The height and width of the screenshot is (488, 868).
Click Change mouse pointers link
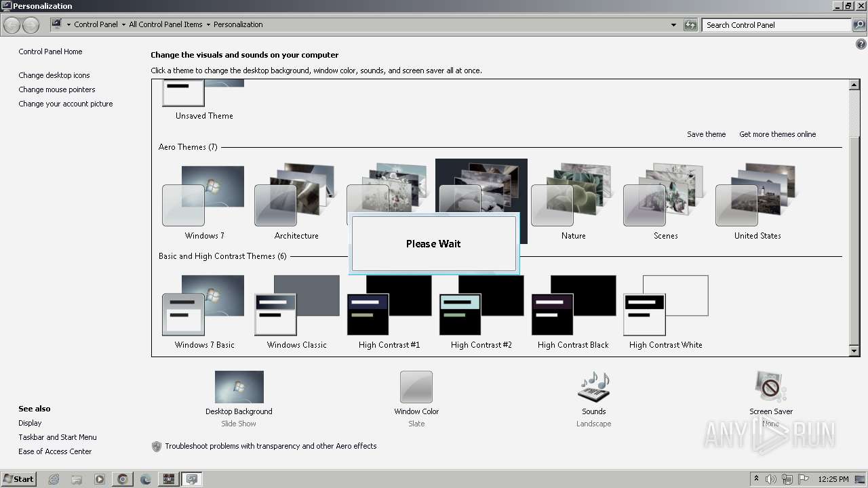click(57, 89)
